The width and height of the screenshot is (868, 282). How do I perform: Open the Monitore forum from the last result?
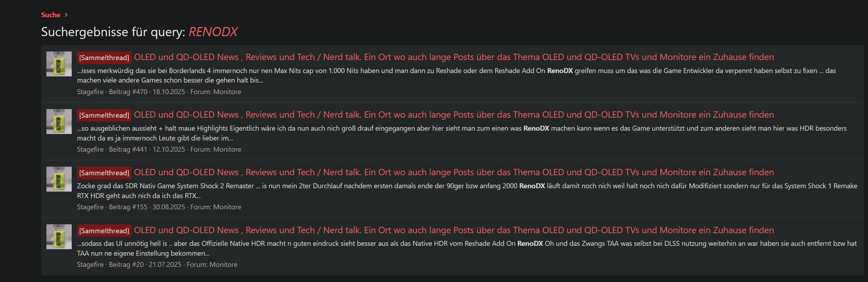[223, 264]
